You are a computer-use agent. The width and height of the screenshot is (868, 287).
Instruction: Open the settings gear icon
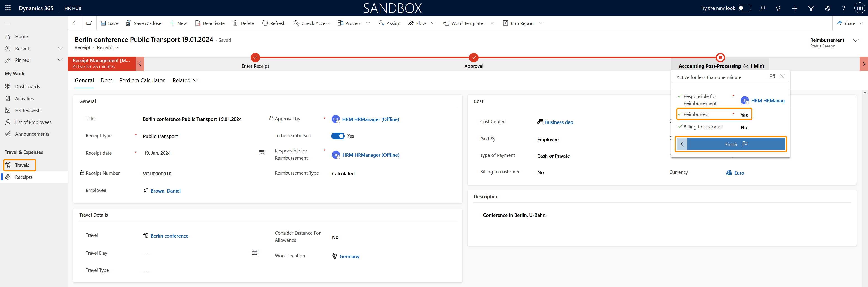[827, 8]
